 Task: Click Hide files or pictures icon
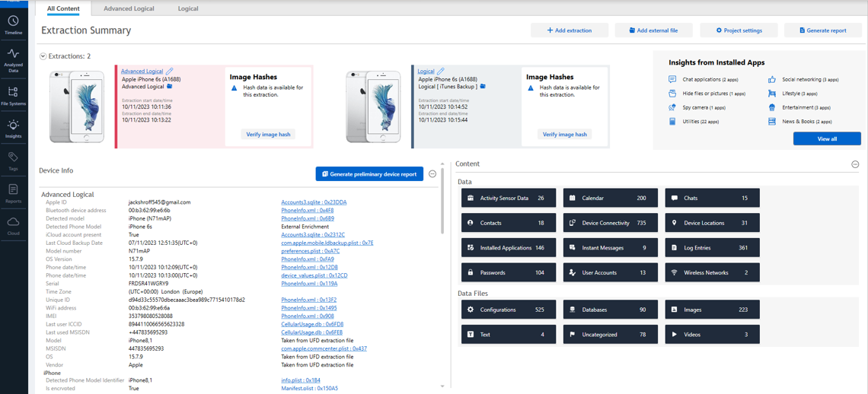[x=672, y=93]
